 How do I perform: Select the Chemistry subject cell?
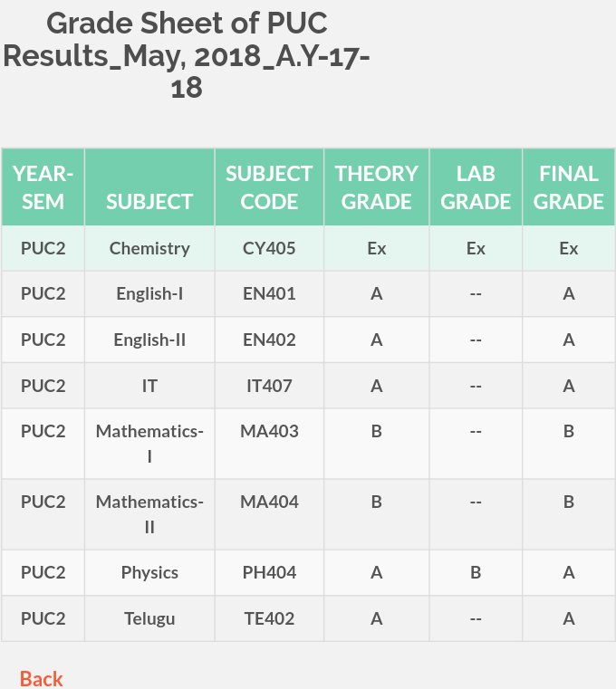pos(149,249)
